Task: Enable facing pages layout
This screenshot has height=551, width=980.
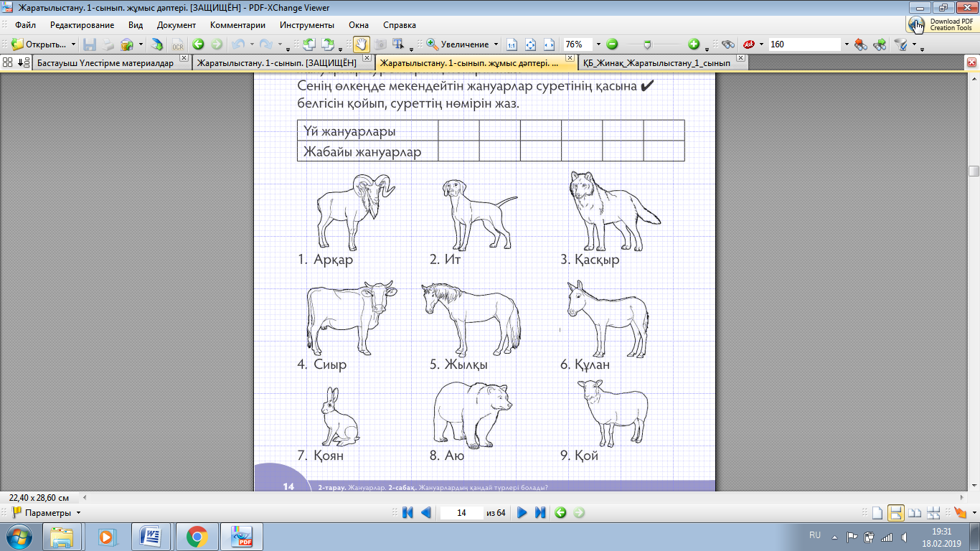Action: click(914, 512)
